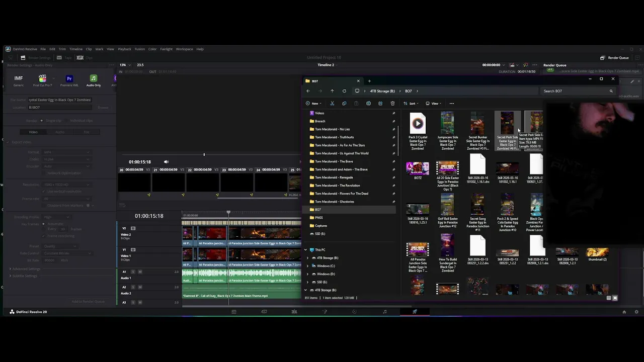644x362 pixels.
Task: Switch to Audio render settings tab
Action: click(60, 132)
